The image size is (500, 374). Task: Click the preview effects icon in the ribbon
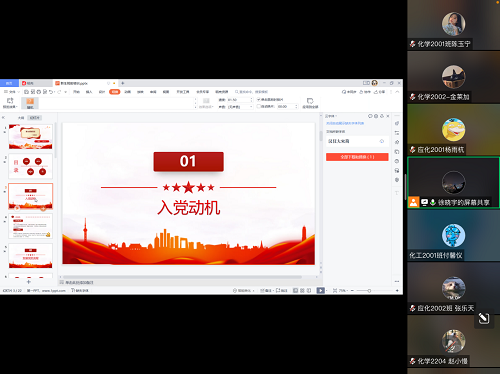pos(10,101)
